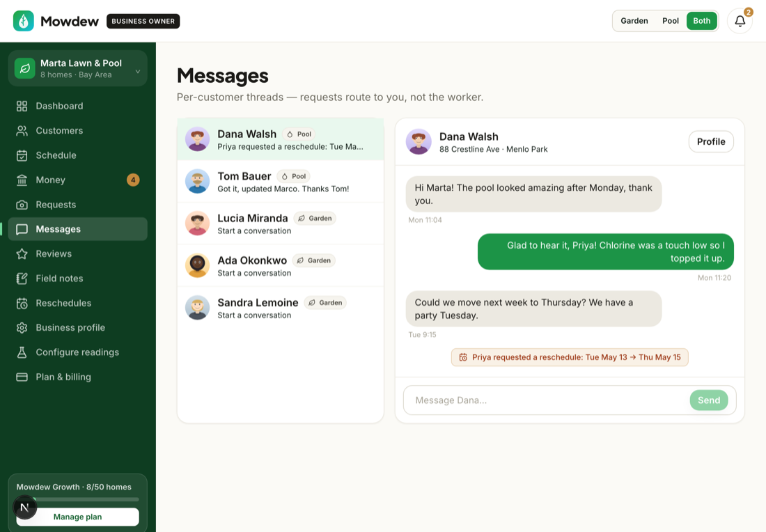Viewport: 766px width, 532px height.
Task: Navigate to Requests
Action: coord(78,205)
